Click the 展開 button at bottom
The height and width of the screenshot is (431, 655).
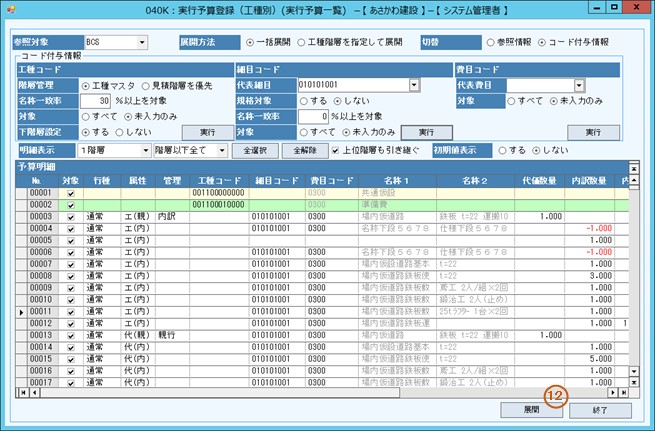[x=531, y=410]
